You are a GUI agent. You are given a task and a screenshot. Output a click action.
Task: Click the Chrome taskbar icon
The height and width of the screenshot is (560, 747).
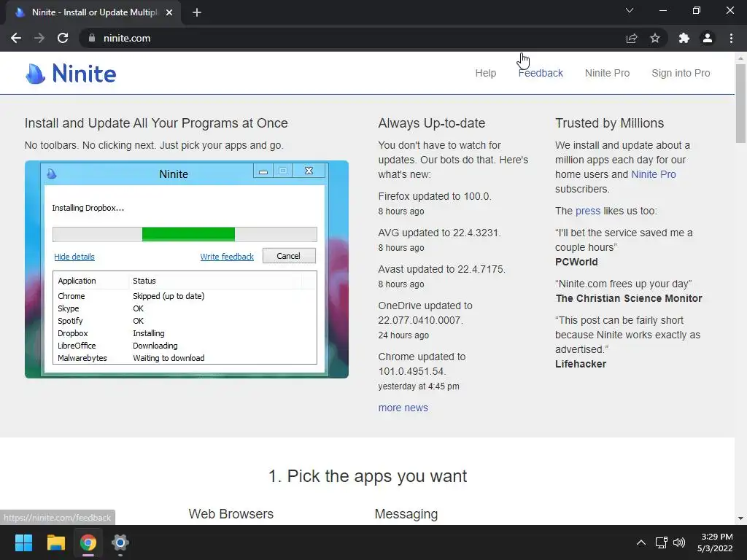point(88,542)
